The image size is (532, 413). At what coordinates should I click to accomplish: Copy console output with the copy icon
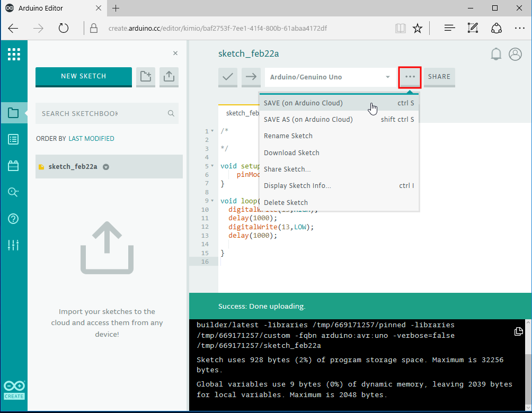click(518, 331)
